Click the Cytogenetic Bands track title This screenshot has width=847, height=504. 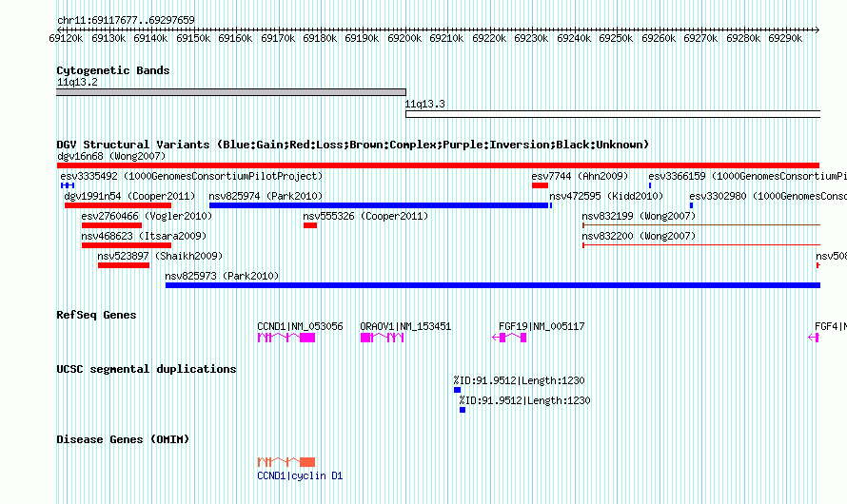coord(113,70)
